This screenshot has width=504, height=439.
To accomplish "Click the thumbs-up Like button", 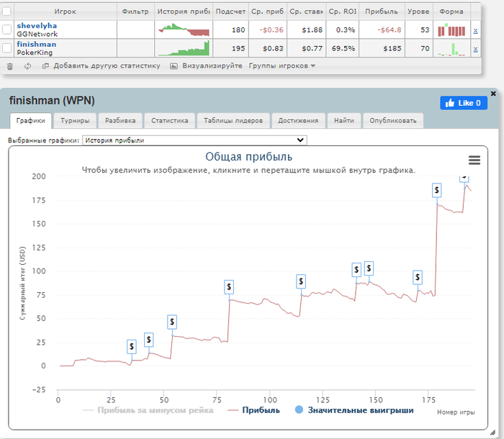I will click(x=464, y=103).
